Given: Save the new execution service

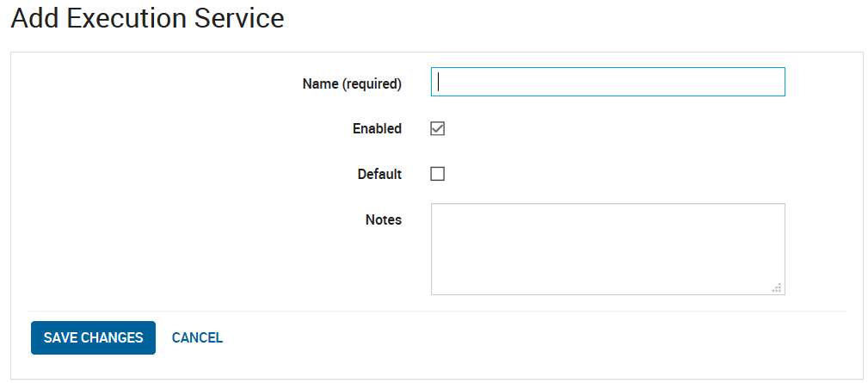Looking at the screenshot, I should point(93,337).
